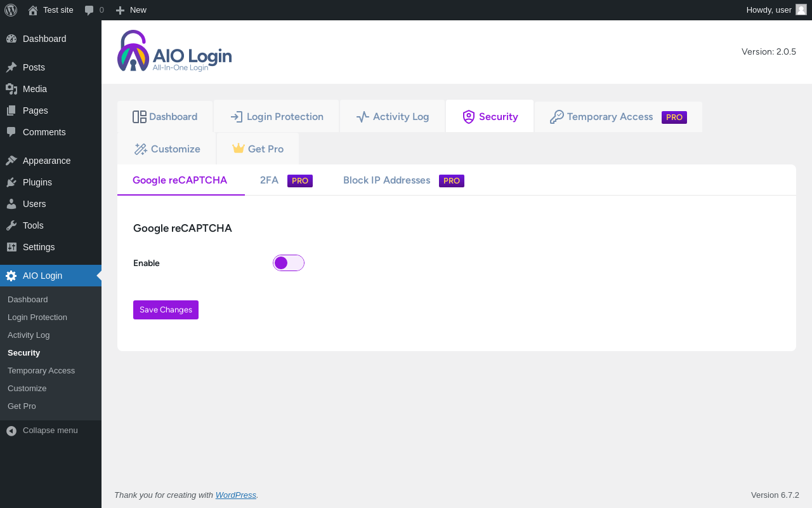Open Dashboard in AIO Login submenu
Image resolution: width=812 pixels, height=508 pixels.
(28, 300)
